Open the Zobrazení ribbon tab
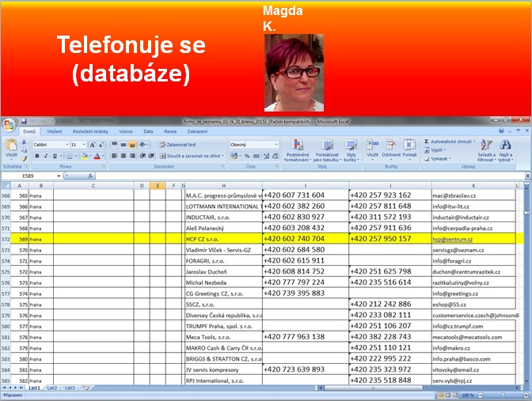 tap(197, 131)
